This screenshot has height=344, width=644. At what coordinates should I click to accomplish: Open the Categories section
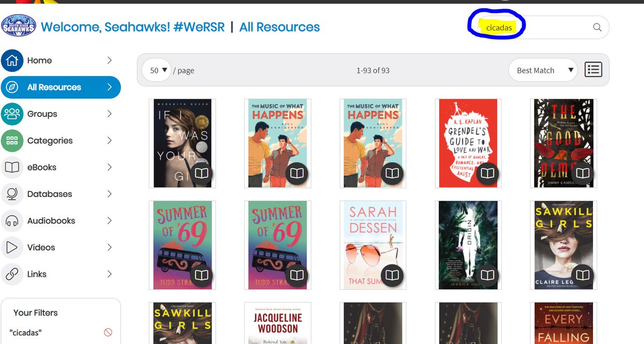click(61, 141)
